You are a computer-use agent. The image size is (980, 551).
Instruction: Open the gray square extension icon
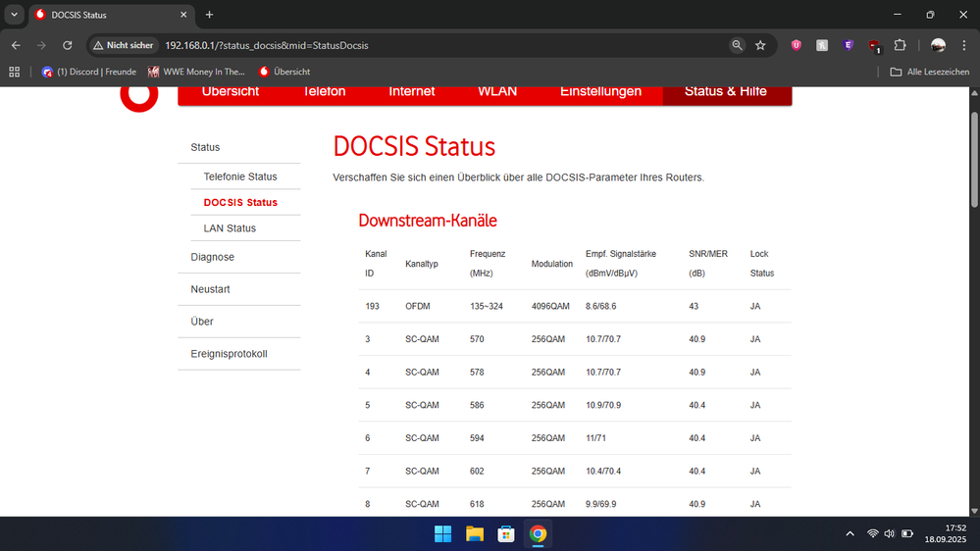pyautogui.click(x=822, y=46)
